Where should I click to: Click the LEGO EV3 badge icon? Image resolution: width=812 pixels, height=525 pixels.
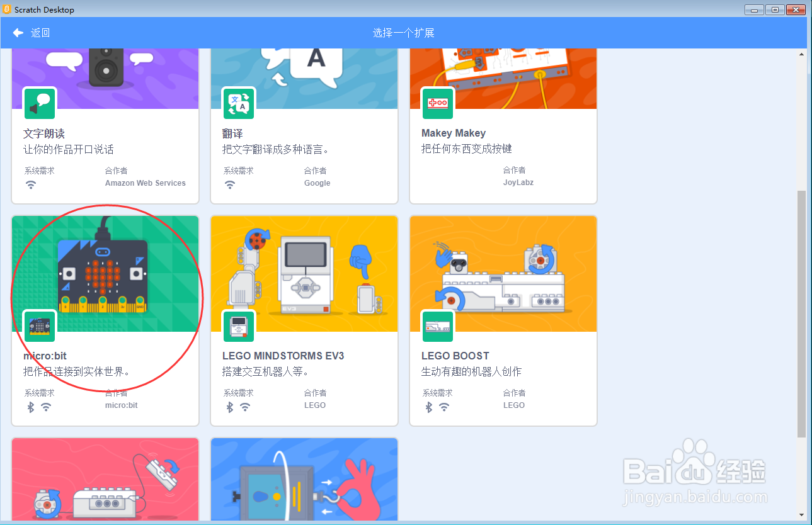(x=239, y=326)
